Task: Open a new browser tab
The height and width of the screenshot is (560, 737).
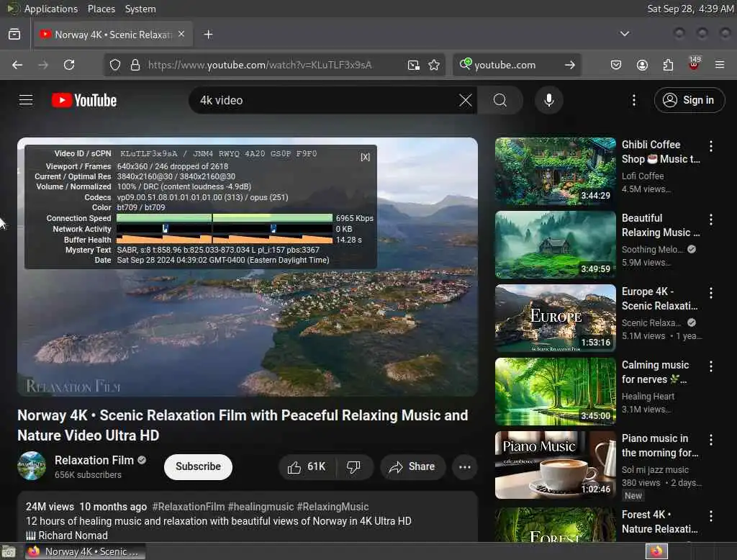Action: pos(208,35)
